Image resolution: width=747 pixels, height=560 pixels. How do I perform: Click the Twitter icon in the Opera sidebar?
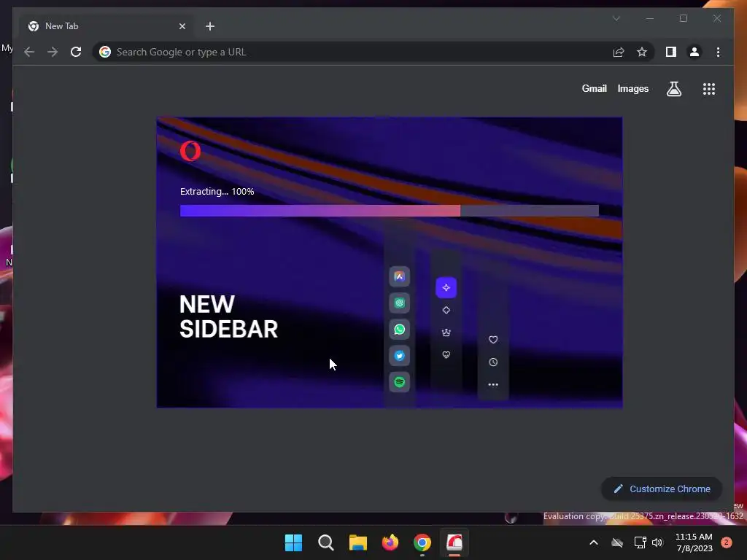tap(399, 356)
